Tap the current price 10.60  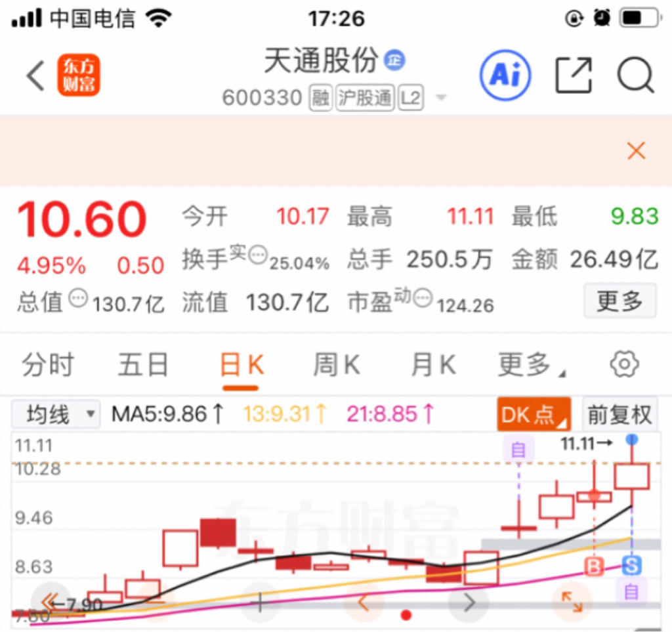point(82,219)
